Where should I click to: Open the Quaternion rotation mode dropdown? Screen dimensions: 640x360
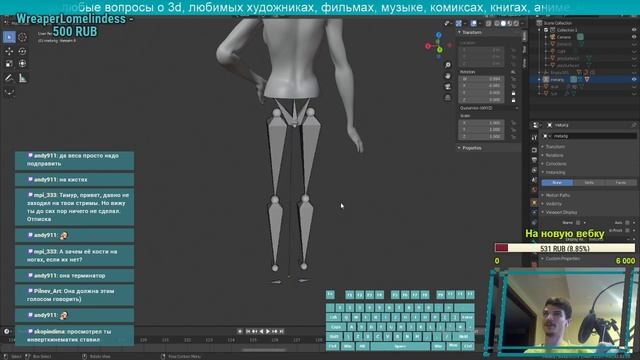[489, 108]
